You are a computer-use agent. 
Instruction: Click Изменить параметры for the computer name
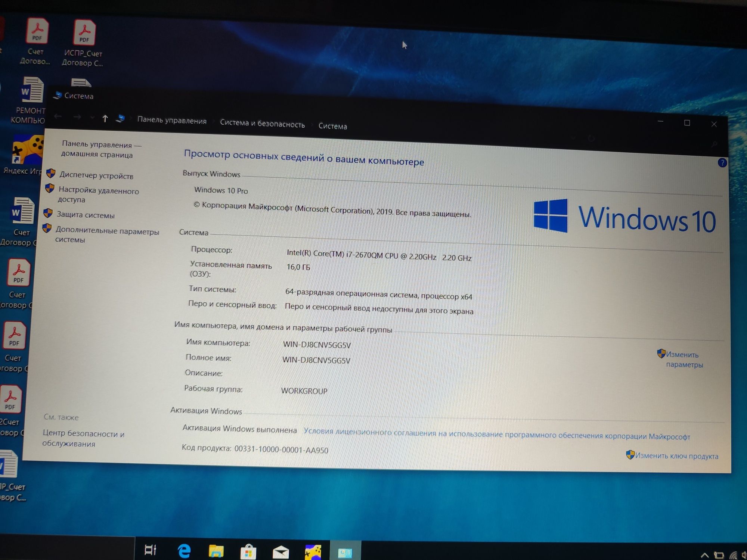[x=684, y=359]
